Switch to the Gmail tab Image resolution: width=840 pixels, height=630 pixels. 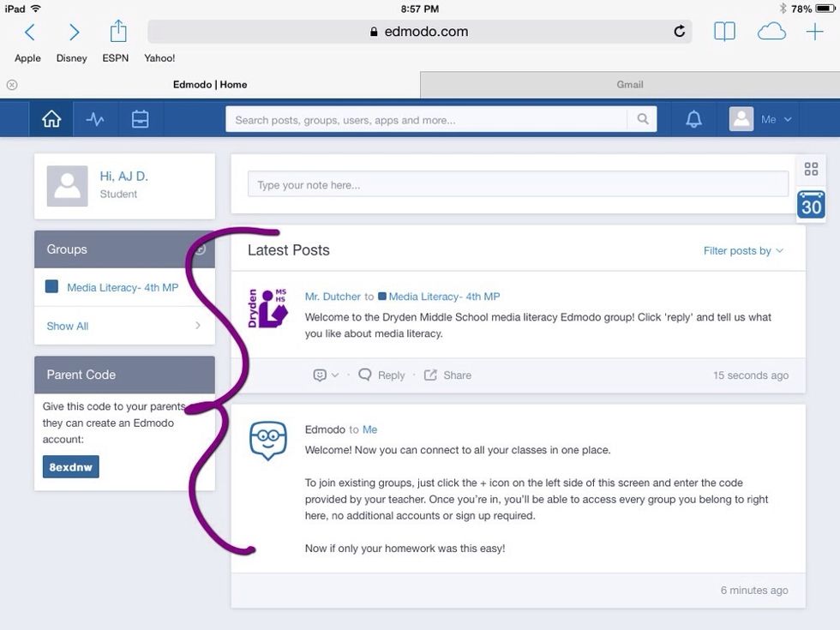pyautogui.click(x=629, y=84)
